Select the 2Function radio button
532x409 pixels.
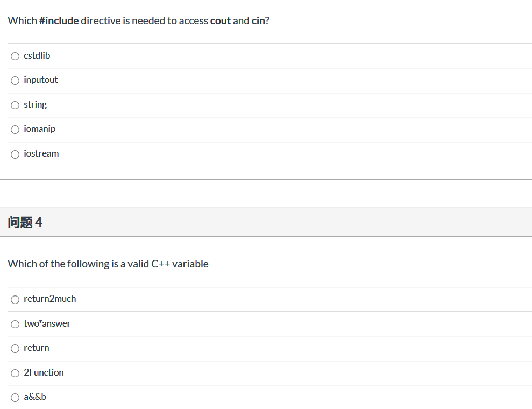[x=15, y=373]
